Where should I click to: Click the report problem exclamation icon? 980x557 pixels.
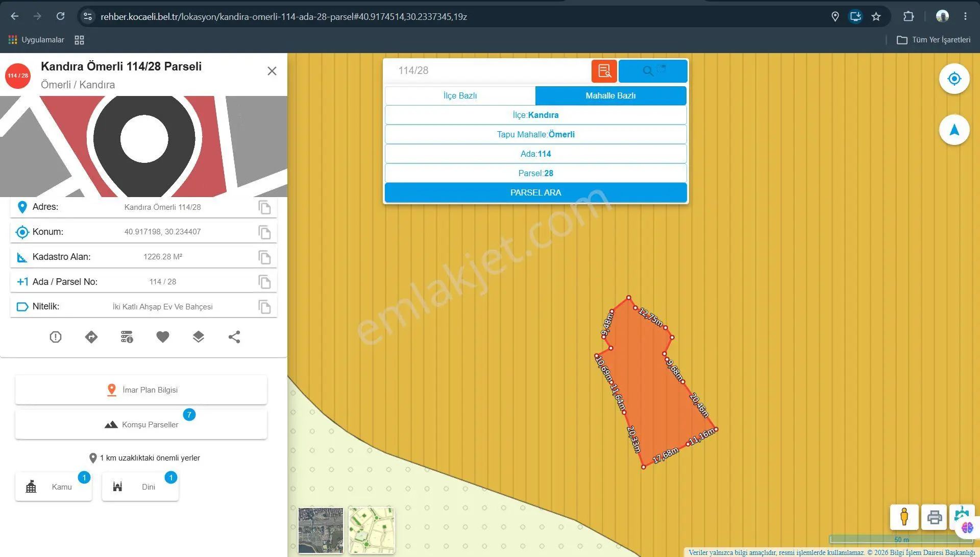[56, 337]
